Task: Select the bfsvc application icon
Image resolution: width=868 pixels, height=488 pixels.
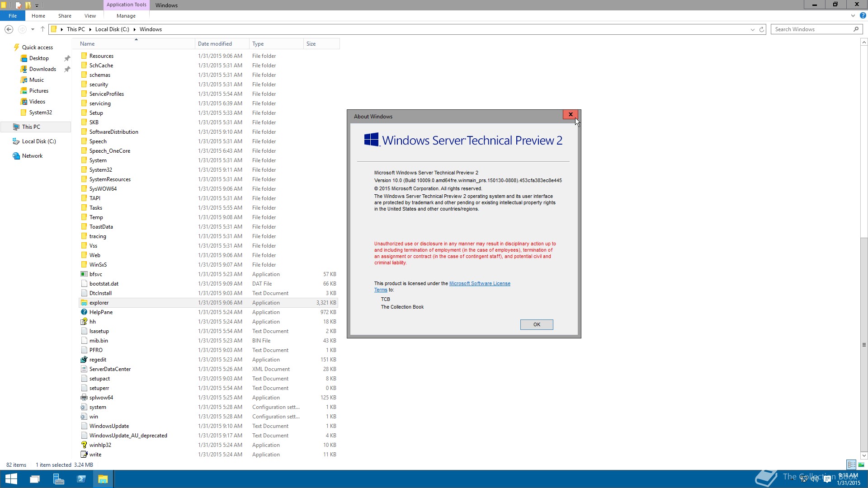Action: coord(84,274)
